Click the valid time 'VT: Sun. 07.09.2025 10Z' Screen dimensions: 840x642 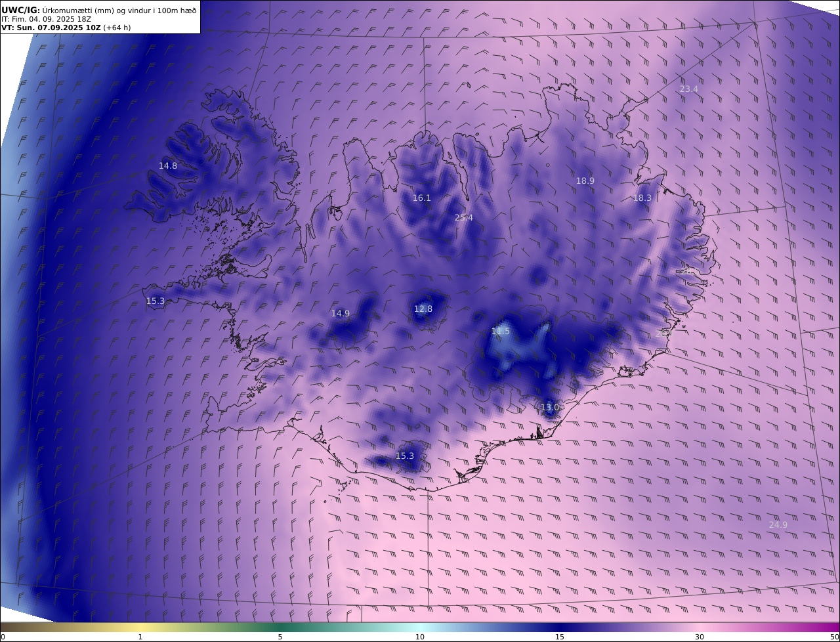click(x=51, y=28)
